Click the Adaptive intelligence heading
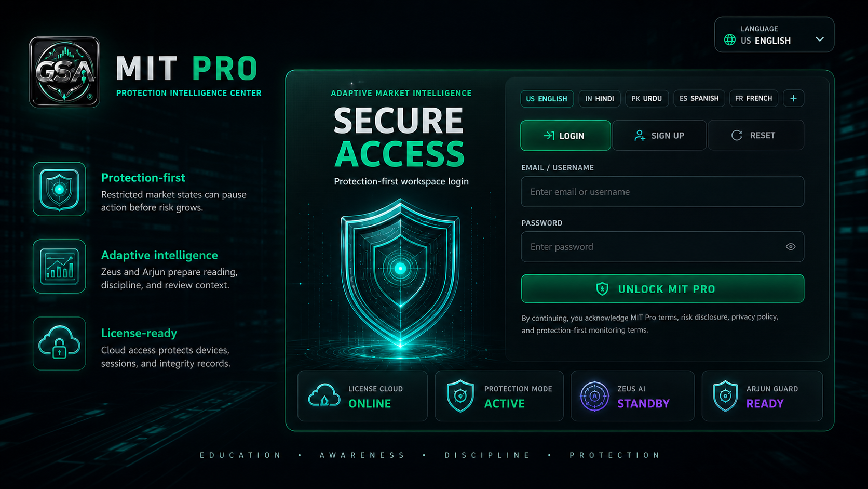Image resolution: width=868 pixels, height=489 pixels. point(159,255)
